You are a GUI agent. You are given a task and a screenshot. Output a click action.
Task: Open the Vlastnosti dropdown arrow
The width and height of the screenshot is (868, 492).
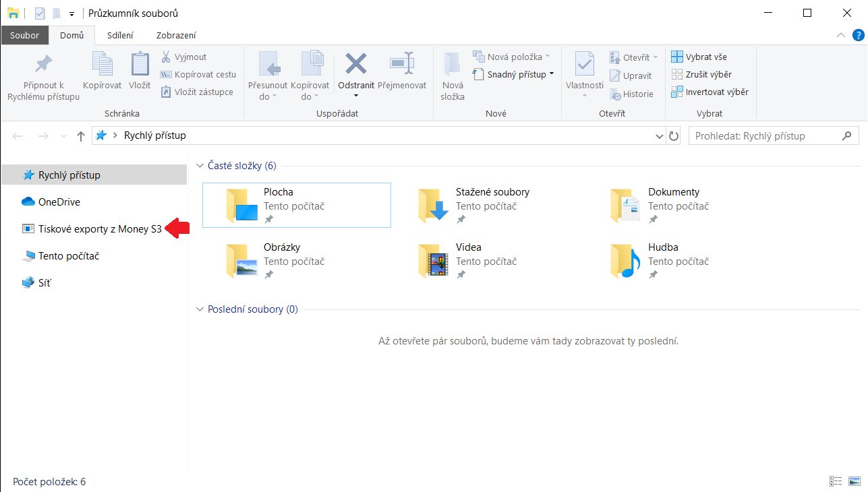tap(584, 95)
